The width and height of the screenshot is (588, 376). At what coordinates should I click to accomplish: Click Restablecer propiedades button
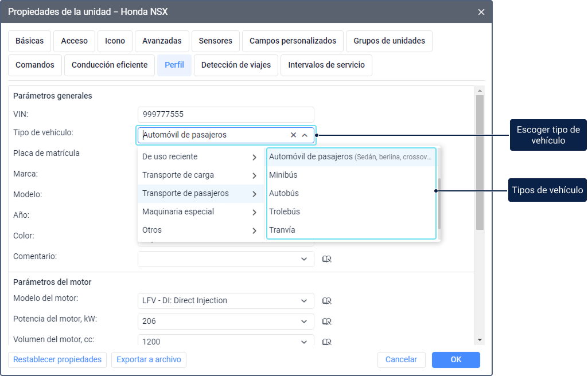pos(57,359)
